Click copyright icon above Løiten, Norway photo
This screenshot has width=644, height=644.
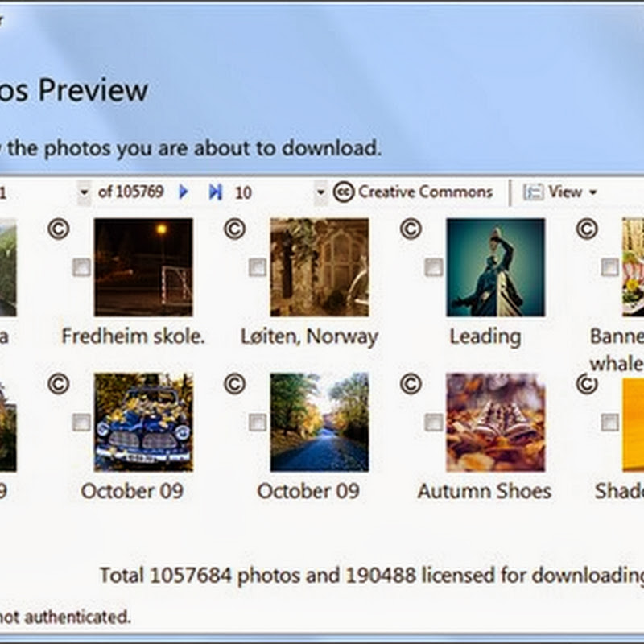pyautogui.click(x=234, y=229)
